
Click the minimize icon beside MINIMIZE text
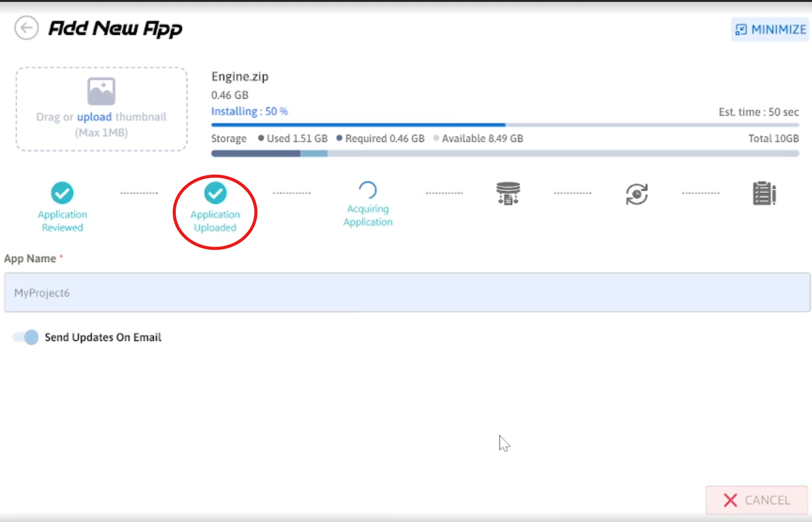coord(741,29)
